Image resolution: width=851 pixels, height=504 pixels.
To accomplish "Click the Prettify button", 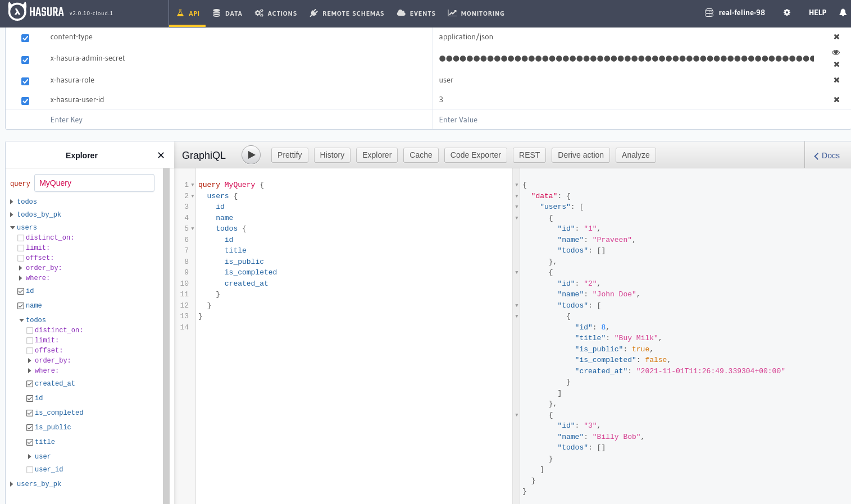I will coord(289,155).
